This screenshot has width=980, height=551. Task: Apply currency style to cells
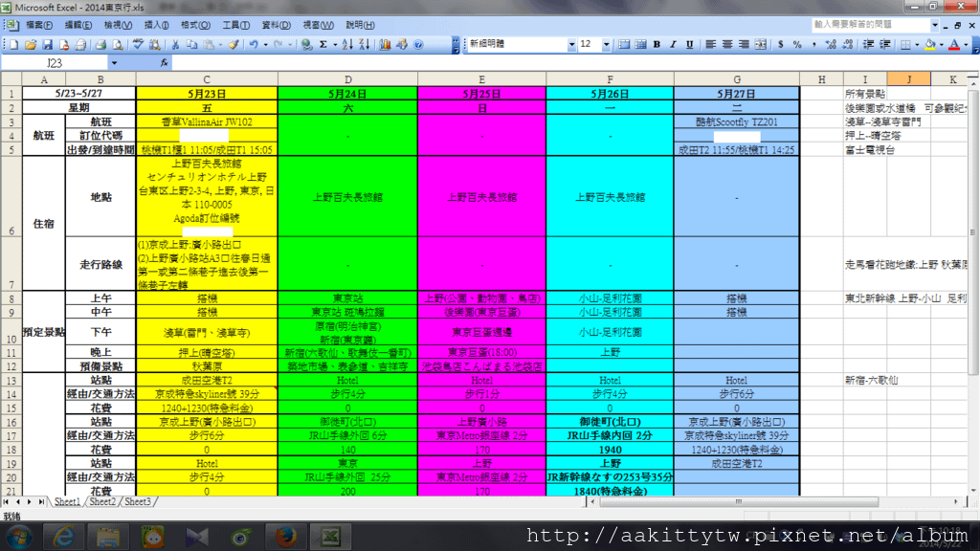[x=781, y=44]
